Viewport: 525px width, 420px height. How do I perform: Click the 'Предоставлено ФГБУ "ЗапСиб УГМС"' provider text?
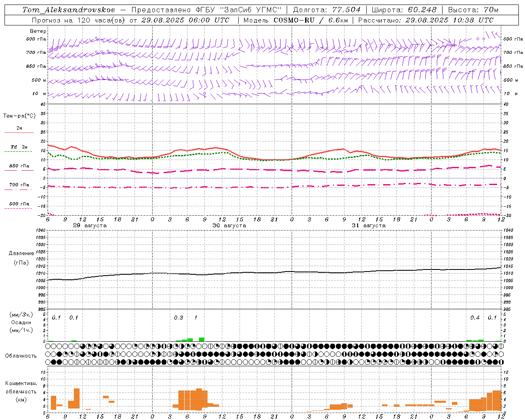click(206, 10)
